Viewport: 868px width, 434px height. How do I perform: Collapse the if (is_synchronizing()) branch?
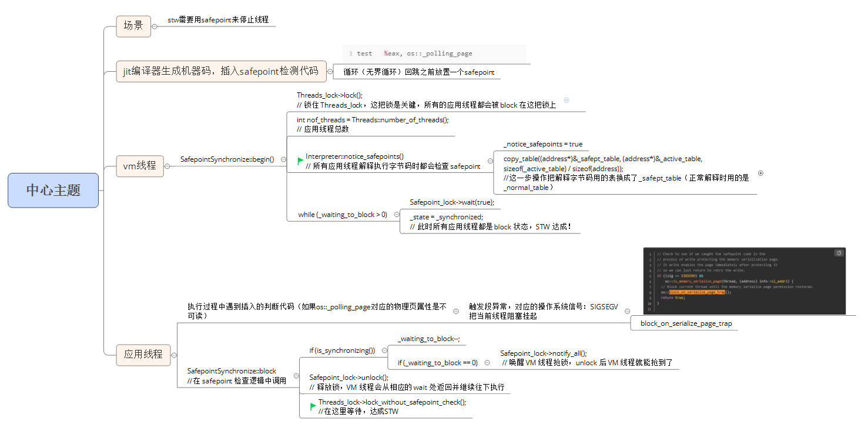[x=384, y=351]
